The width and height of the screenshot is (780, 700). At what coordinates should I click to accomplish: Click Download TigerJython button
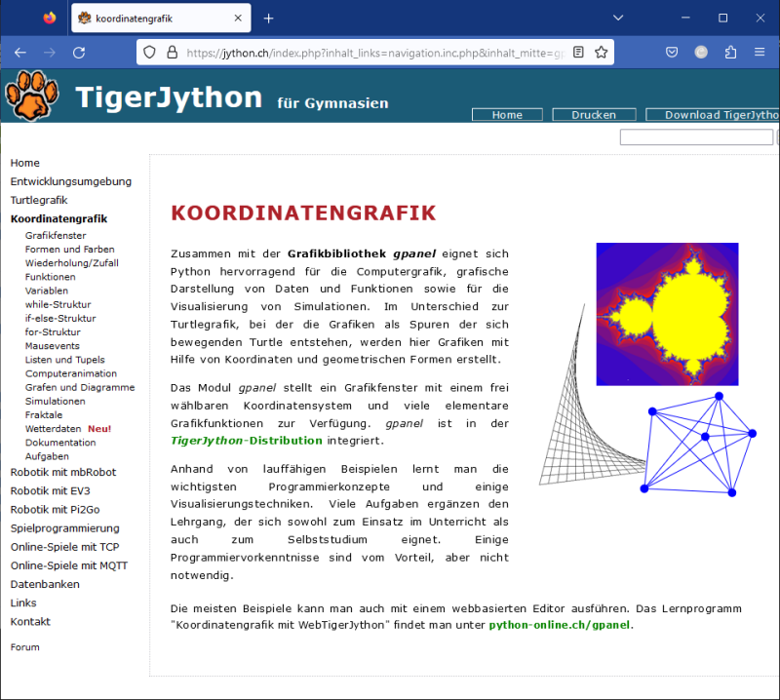click(x=713, y=115)
